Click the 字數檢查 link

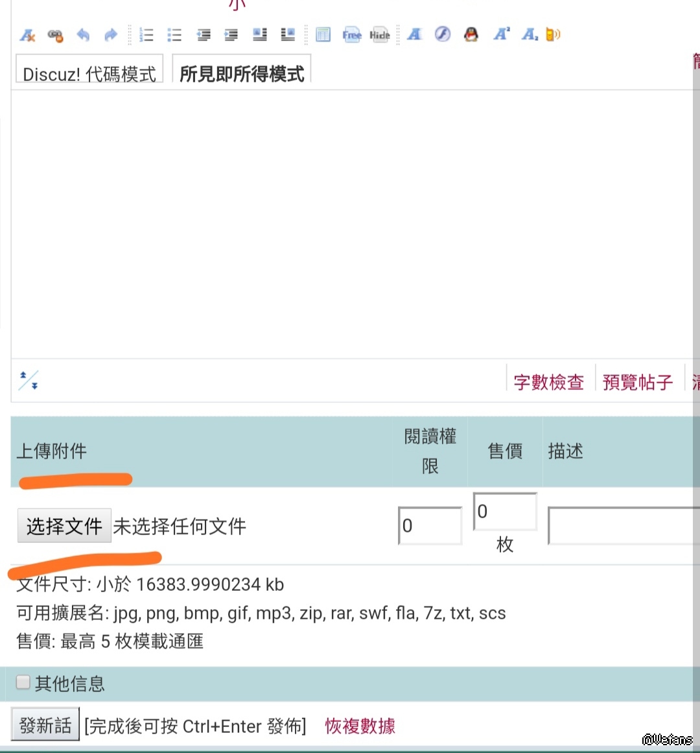549,382
